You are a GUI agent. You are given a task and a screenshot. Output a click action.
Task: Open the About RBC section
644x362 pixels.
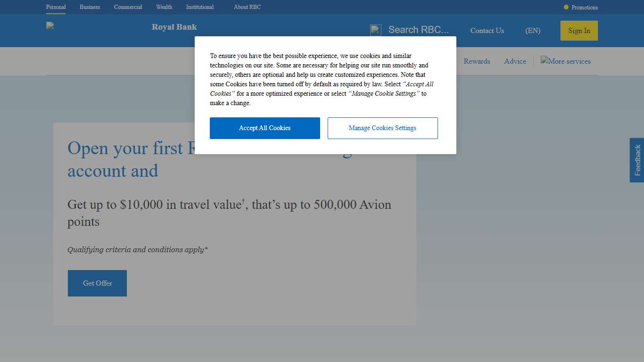tap(247, 7)
